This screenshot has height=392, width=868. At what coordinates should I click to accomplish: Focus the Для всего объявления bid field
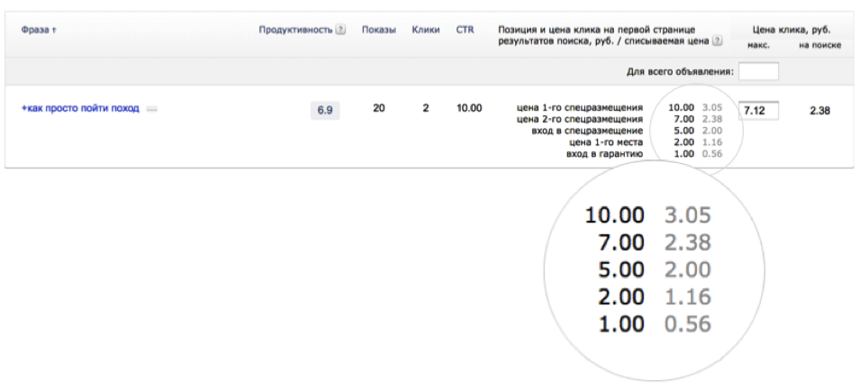[x=758, y=71]
